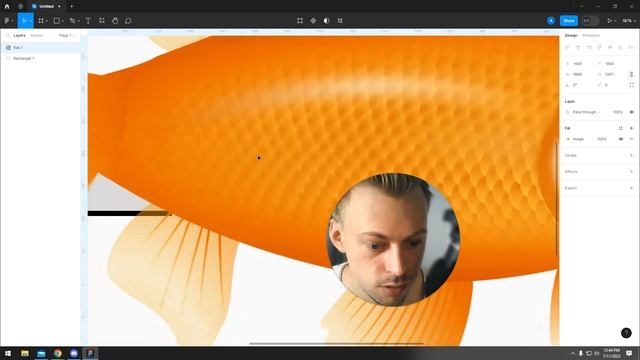Image resolution: width=640 pixels, height=360 pixels.
Task: Toggle layer visibility eye icon
Action: [631, 112]
